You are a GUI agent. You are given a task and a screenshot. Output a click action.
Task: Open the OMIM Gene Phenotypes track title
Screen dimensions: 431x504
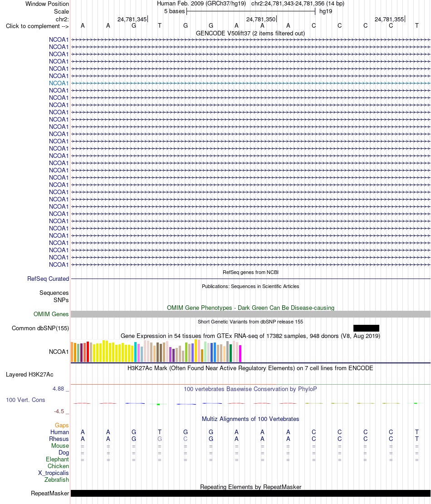pos(250,308)
